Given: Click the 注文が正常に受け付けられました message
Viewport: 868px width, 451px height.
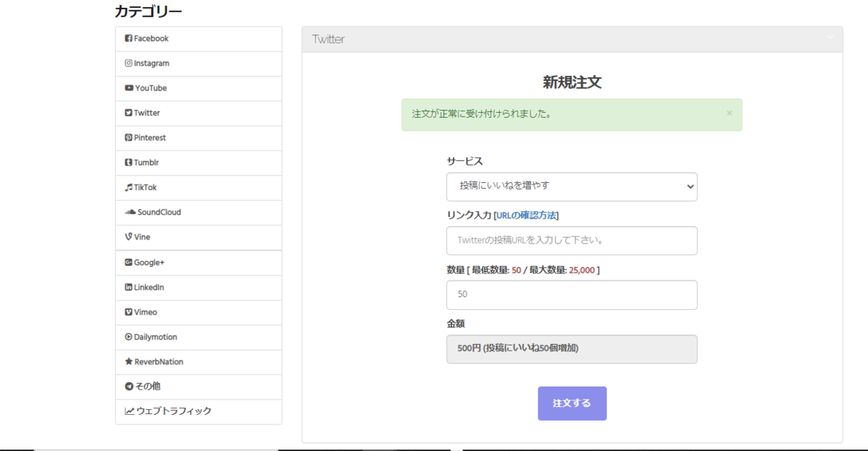Looking at the screenshot, I should tap(481, 114).
